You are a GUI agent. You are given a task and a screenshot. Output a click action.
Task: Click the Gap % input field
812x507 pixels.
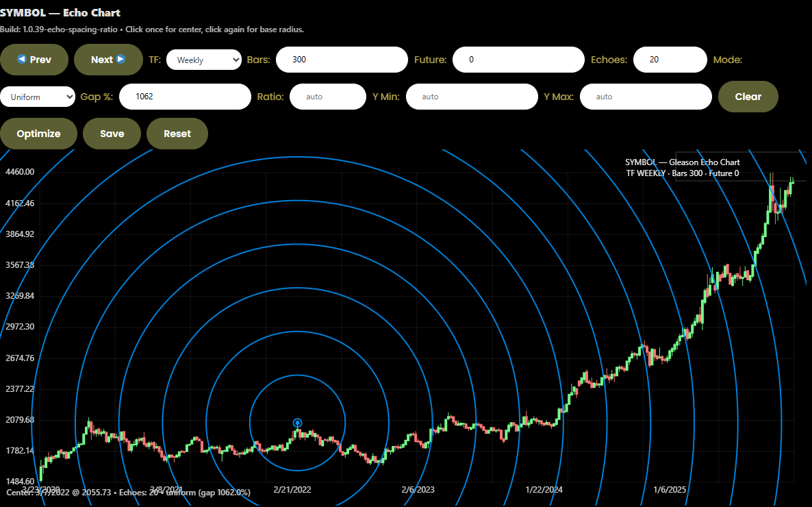pyautogui.click(x=185, y=97)
